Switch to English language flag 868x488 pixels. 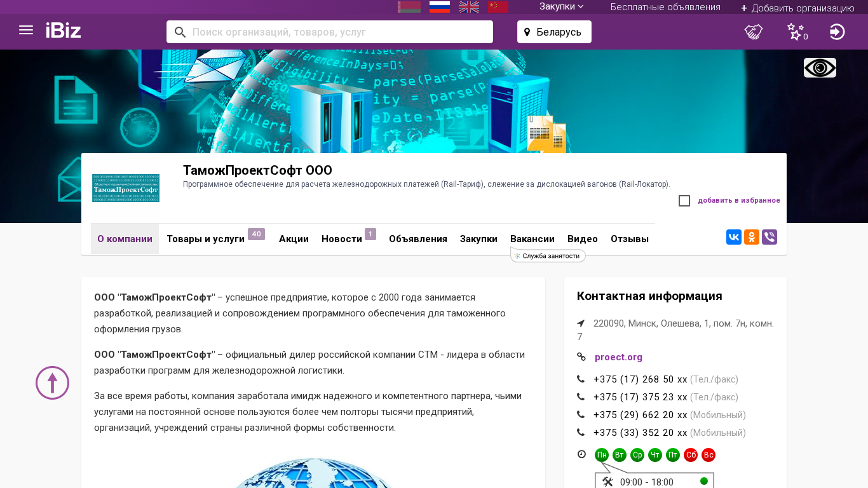[x=469, y=7]
